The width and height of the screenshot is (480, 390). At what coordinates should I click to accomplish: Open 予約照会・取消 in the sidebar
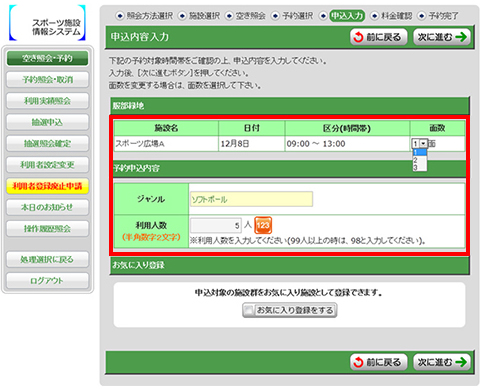click(x=47, y=80)
